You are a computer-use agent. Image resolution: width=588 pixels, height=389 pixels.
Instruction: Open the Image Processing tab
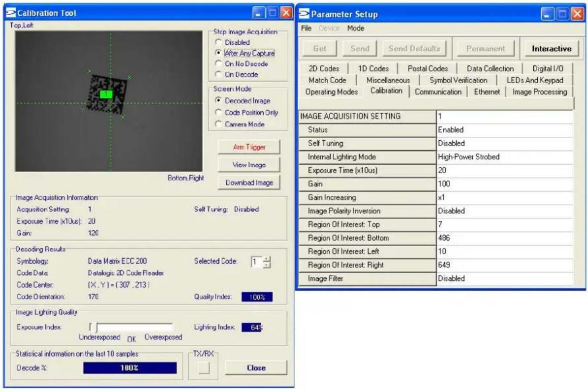click(540, 92)
